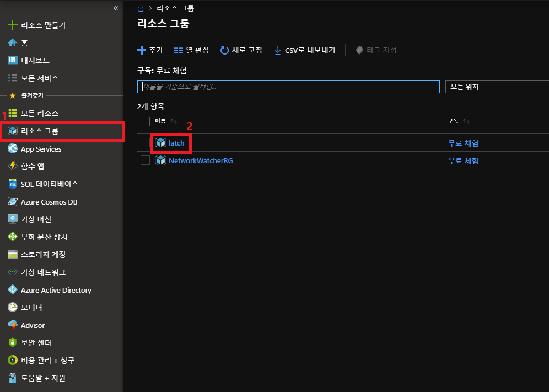
Task: Click 열 편집 toolbar button
Action: (191, 50)
